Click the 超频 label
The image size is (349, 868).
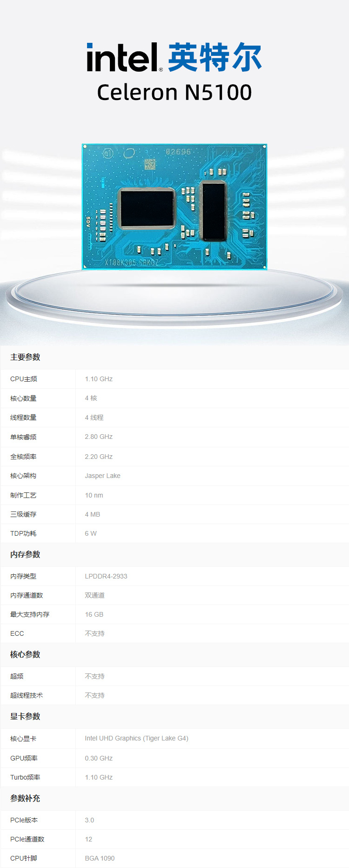point(17,676)
